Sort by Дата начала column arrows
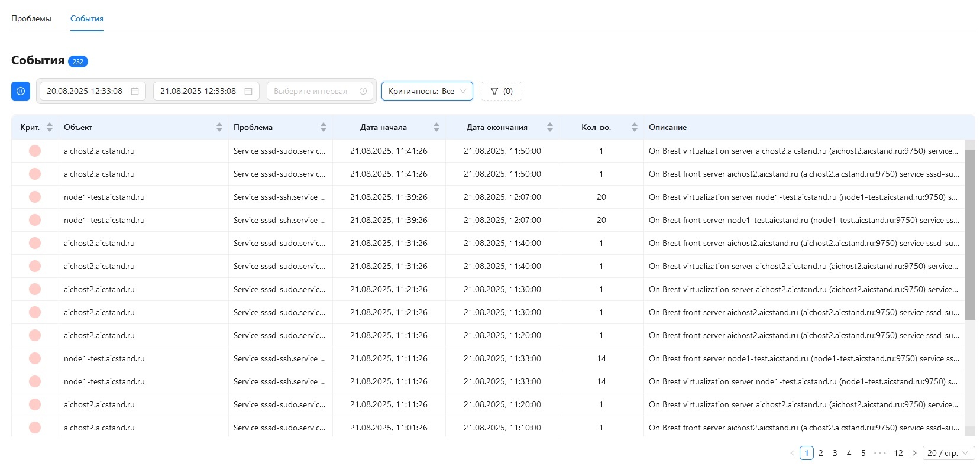The width and height of the screenshot is (980, 476). click(x=436, y=127)
